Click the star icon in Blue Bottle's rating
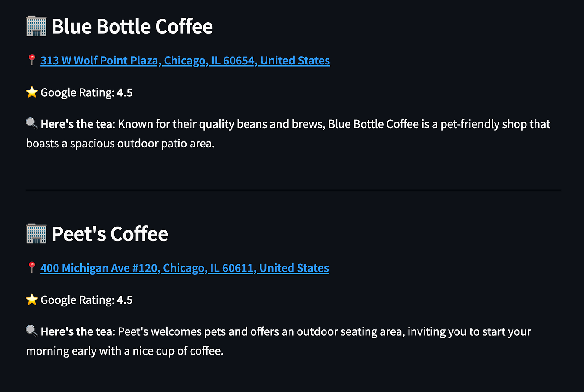The width and height of the screenshot is (584, 392). click(x=32, y=92)
